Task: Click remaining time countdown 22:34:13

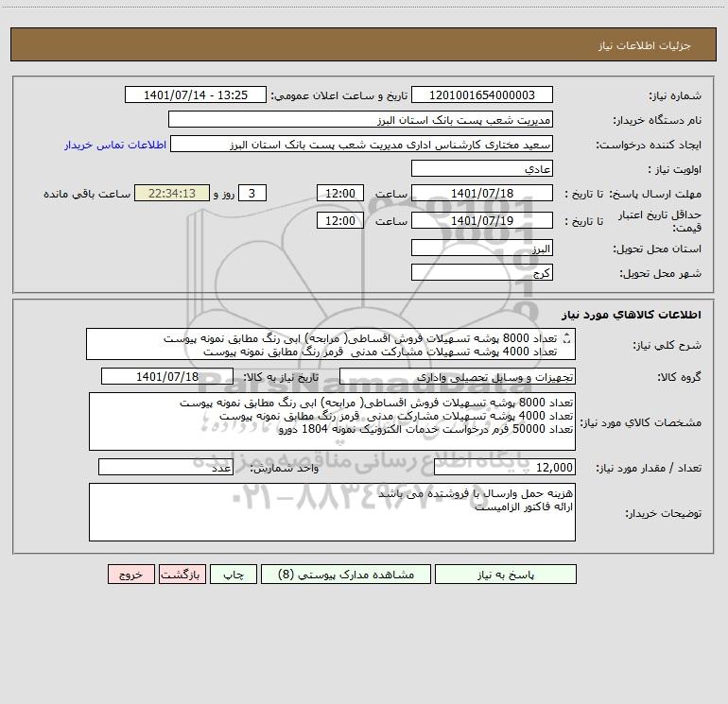Action: click(172, 193)
